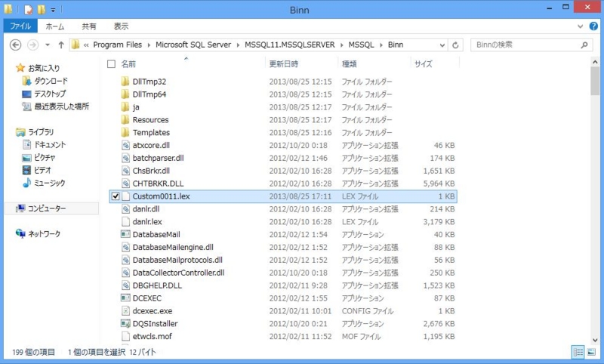Click the vertical scrollbar thumb

click(x=595, y=81)
